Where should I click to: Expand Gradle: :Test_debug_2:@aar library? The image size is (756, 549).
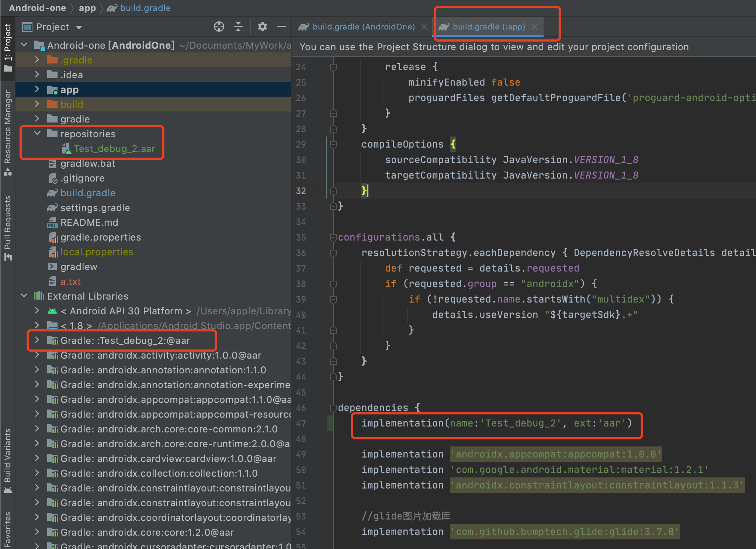[x=37, y=340]
